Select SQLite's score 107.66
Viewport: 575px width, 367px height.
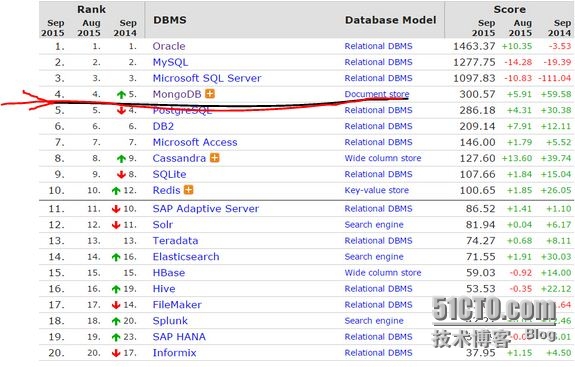[477, 174]
